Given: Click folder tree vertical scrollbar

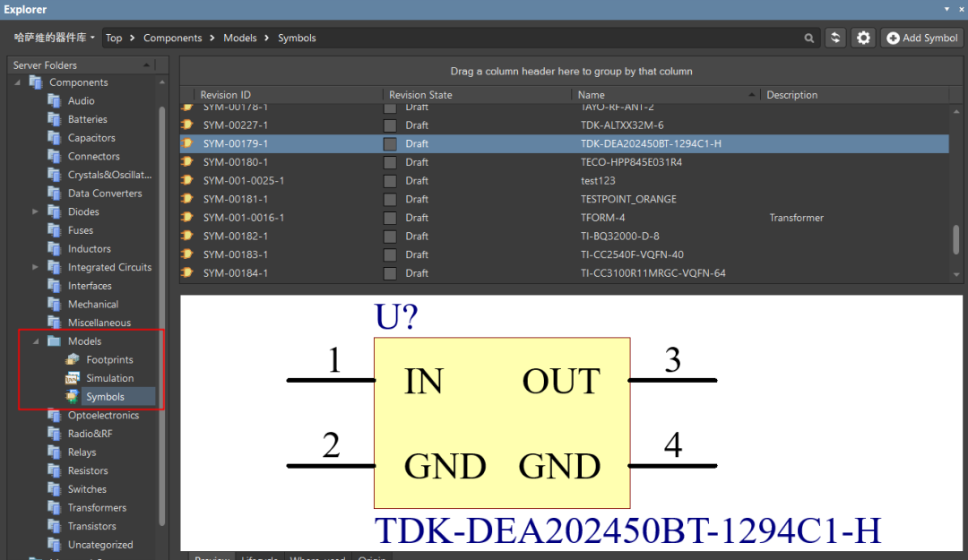Looking at the screenshot, I should (161, 314).
